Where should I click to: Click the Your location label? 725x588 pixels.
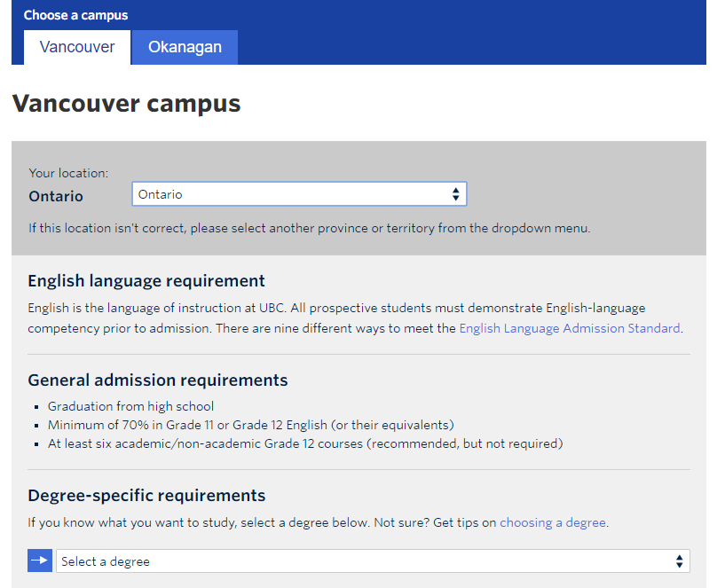click(x=68, y=174)
